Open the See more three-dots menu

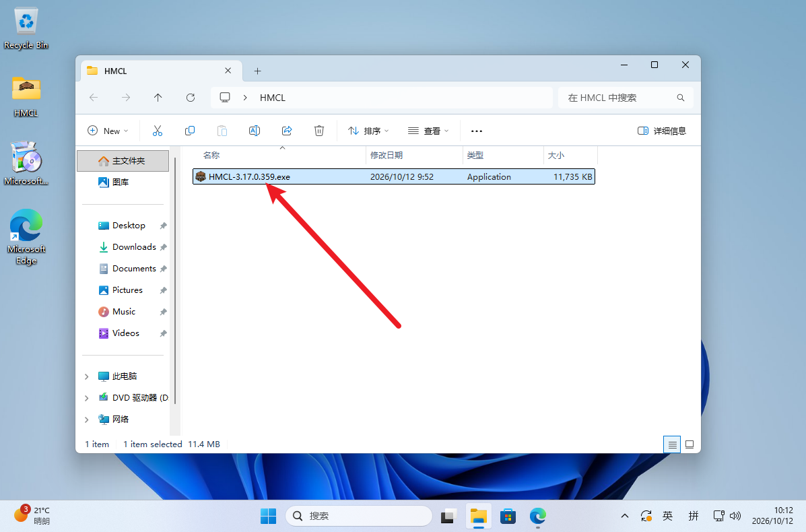(x=477, y=131)
